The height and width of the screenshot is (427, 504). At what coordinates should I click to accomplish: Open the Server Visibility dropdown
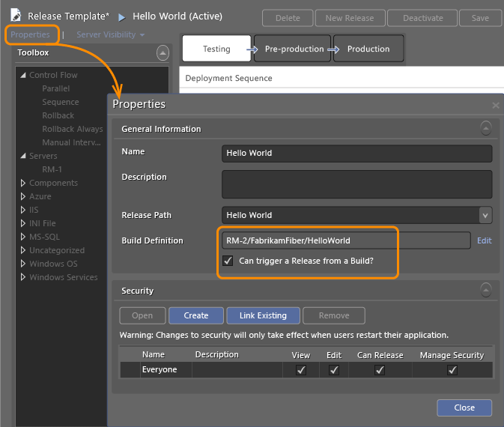(110, 34)
